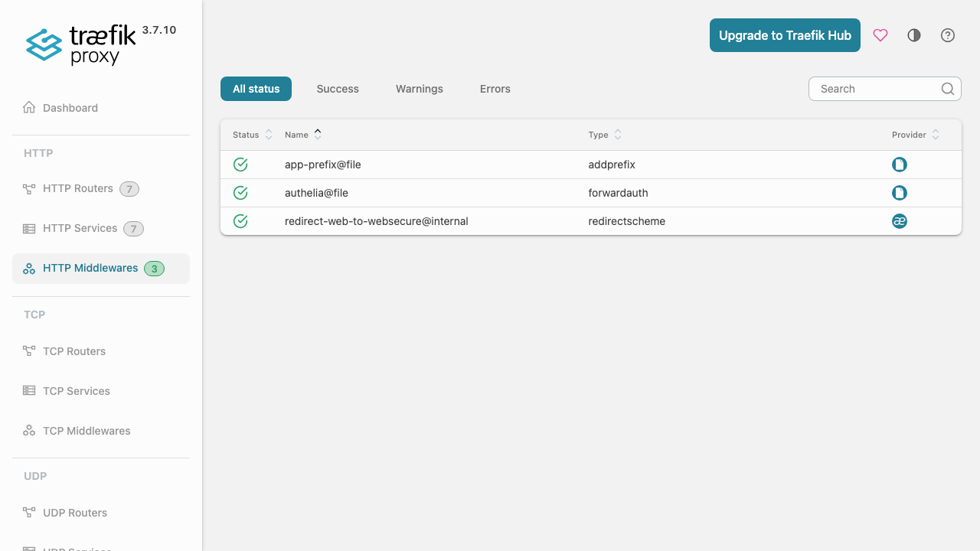Click the addprefix type cell
This screenshot has height=551, width=980.
612,165
